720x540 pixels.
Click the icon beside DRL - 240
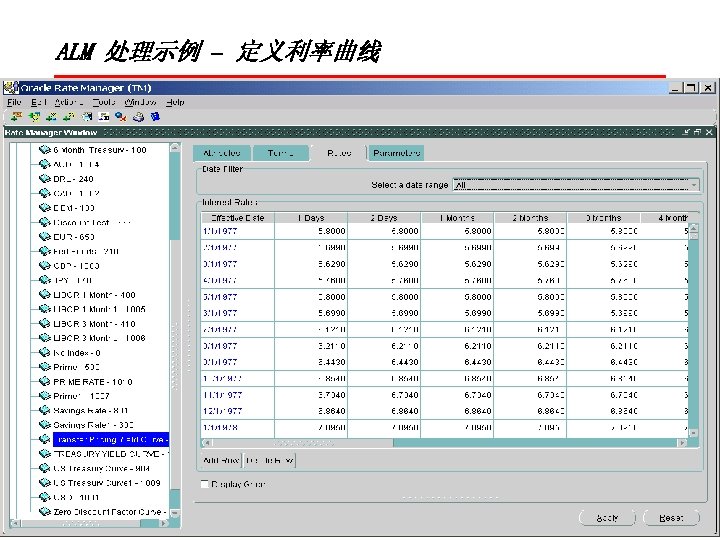[45, 179]
